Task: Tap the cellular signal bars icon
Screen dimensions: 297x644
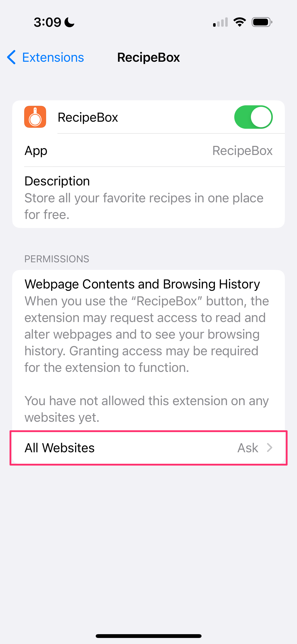Action: click(x=220, y=22)
